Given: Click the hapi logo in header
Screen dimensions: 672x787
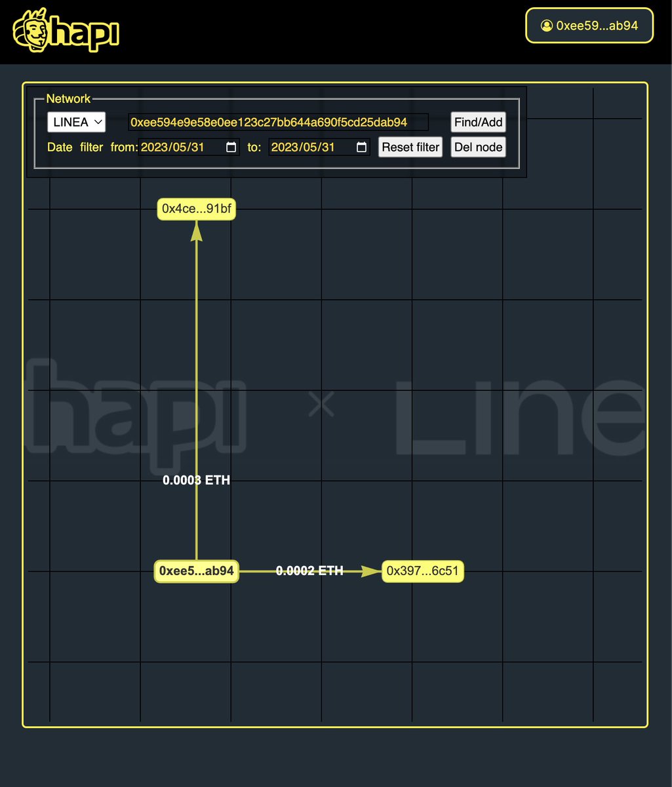Looking at the screenshot, I should point(66,31).
